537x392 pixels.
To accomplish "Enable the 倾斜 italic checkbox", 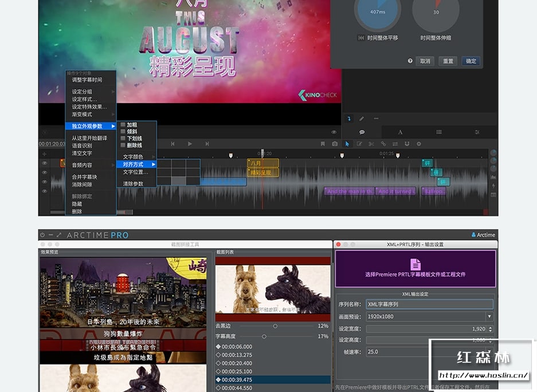I will tap(123, 131).
